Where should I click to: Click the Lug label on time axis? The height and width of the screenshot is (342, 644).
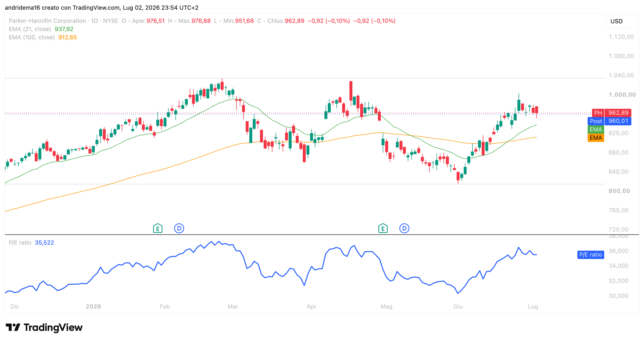(x=533, y=306)
